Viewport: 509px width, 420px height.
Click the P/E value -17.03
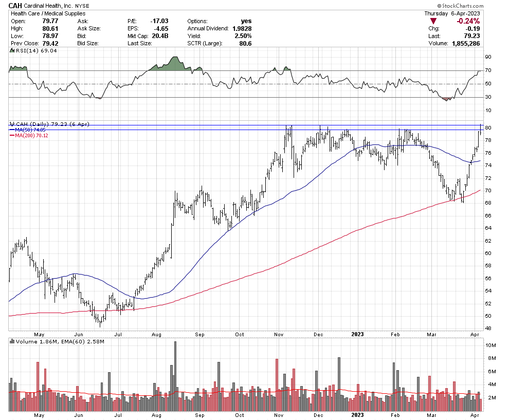pyautogui.click(x=159, y=21)
